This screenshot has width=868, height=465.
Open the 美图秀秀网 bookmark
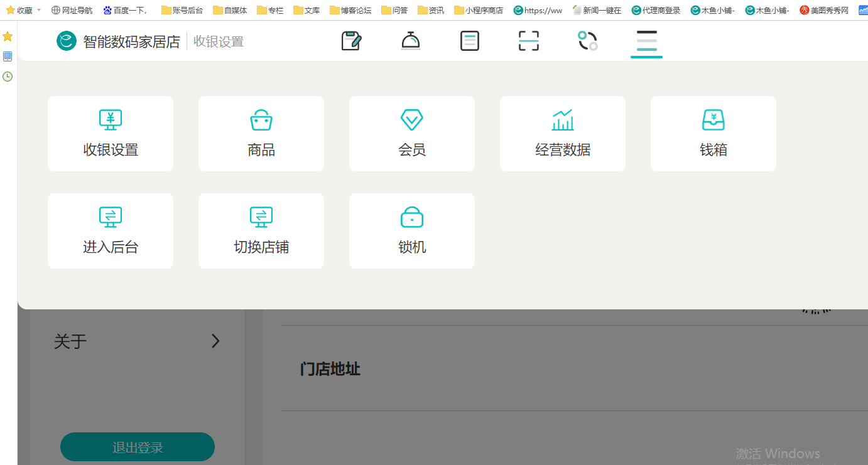click(x=824, y=10)
